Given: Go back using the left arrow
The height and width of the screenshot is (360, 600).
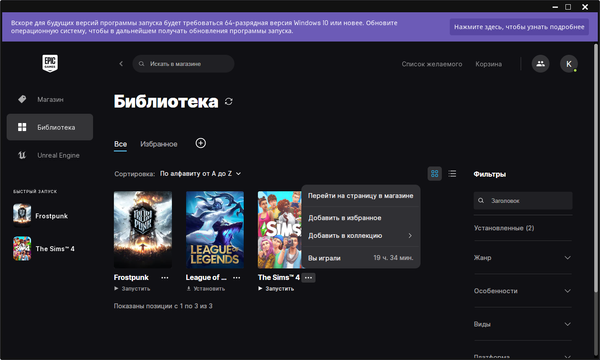Looking at the screenshot, I should pyautogui.click(x=121, y=64).
